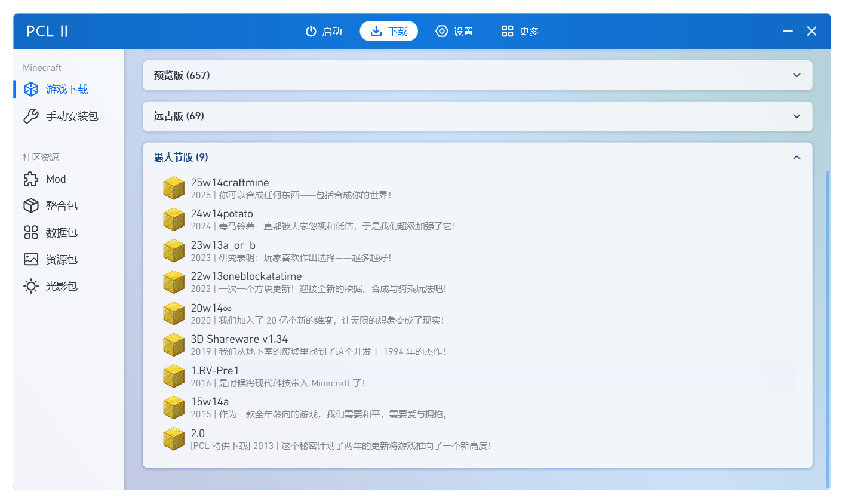Select version 20w14∞
The image size is (845, 504).
(x=477, y=314)
